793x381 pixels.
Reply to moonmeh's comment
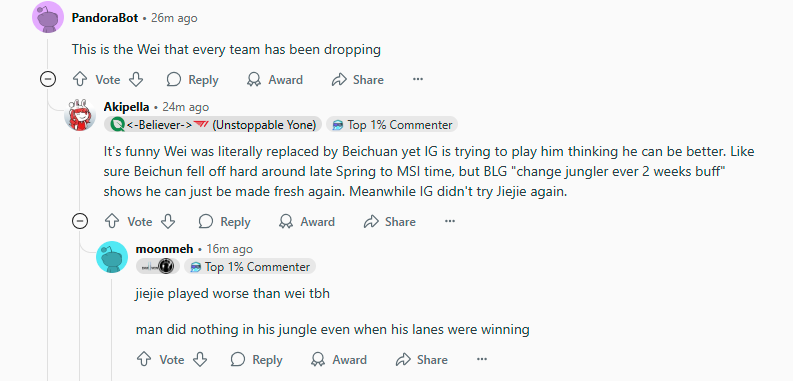(256, 360)
